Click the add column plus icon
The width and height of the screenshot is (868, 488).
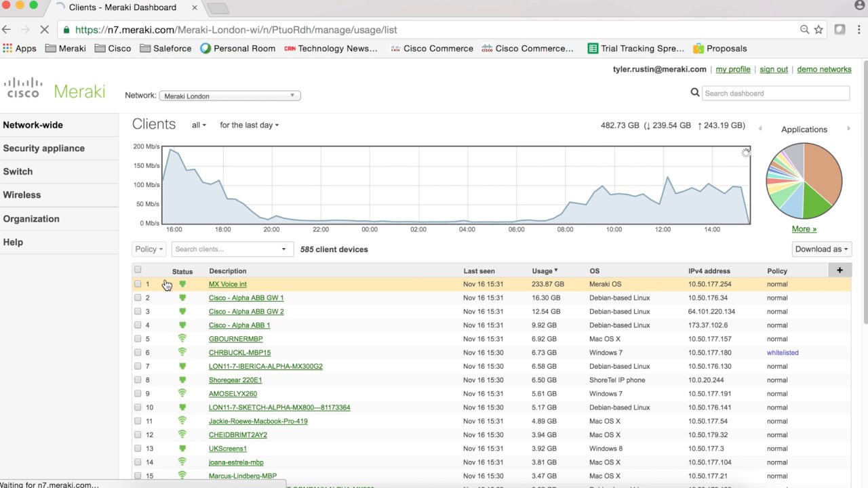pos(840,270)
